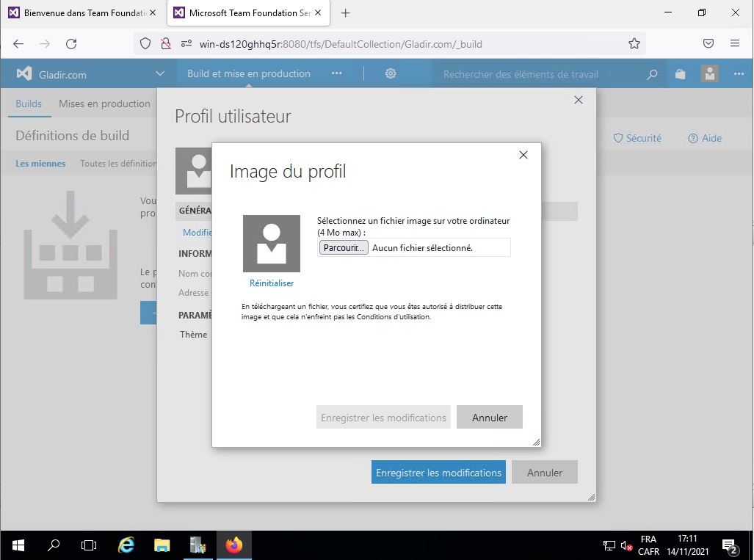The image size is (754, 560).
Task: Reload the page with the refresh icon
Action: (x=71, y=44)
